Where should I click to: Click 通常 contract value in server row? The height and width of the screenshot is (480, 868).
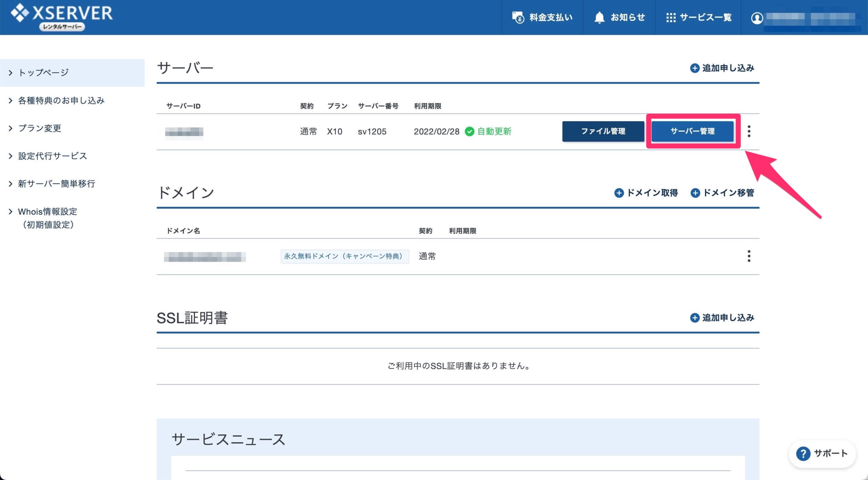308,132
